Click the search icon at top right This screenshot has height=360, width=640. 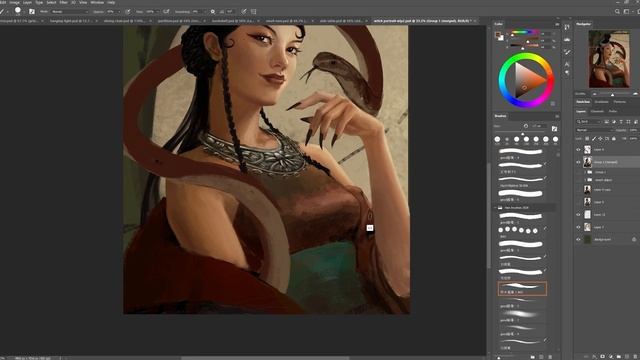coord(617,11)
